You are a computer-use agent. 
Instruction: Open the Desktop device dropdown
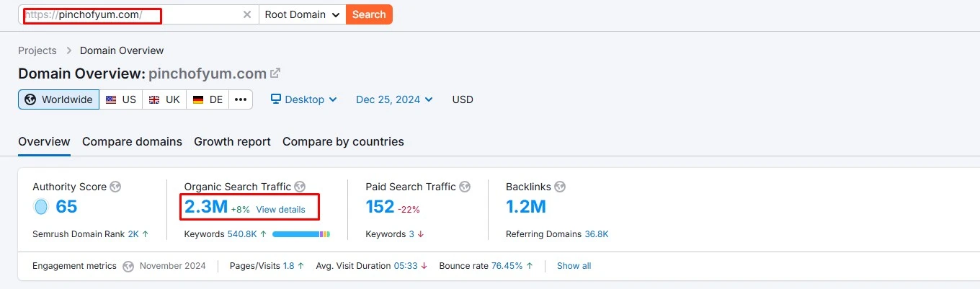(x=304, y=99)
